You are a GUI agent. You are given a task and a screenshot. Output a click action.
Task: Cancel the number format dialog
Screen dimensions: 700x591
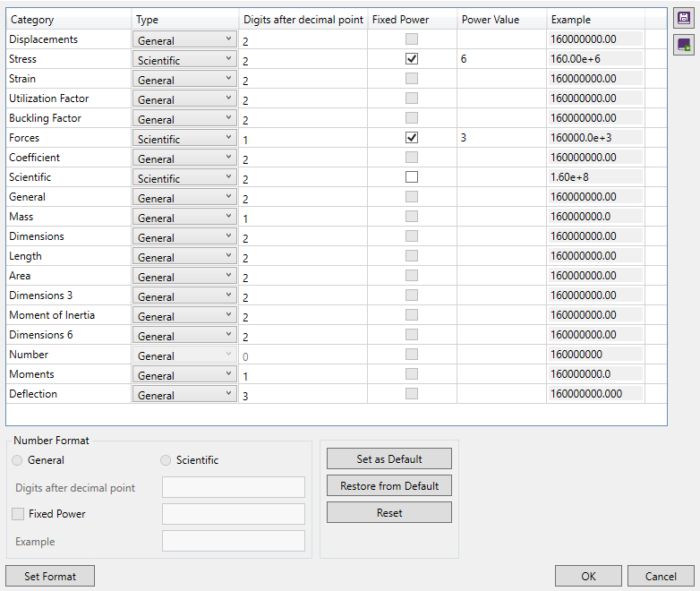click(x=661, y=576)
